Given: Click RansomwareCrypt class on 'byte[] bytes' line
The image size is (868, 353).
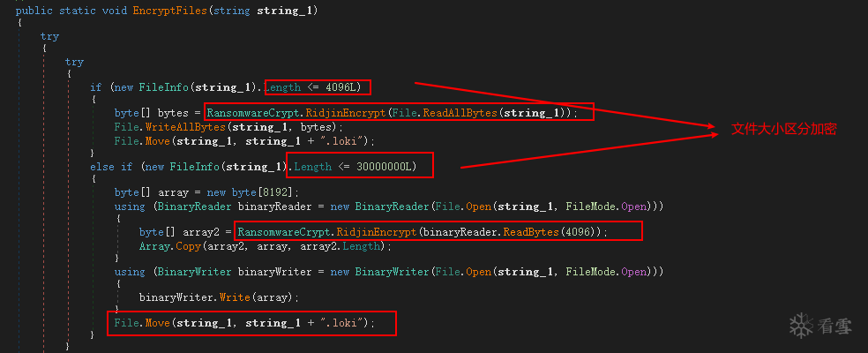Looking at the screenshot, I should 253,114.
